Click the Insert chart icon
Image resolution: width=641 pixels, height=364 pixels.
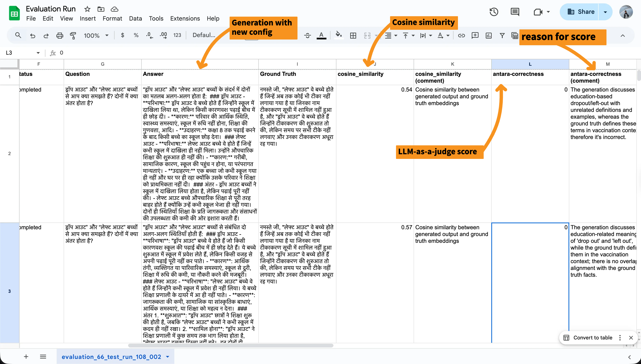[488, 36]
